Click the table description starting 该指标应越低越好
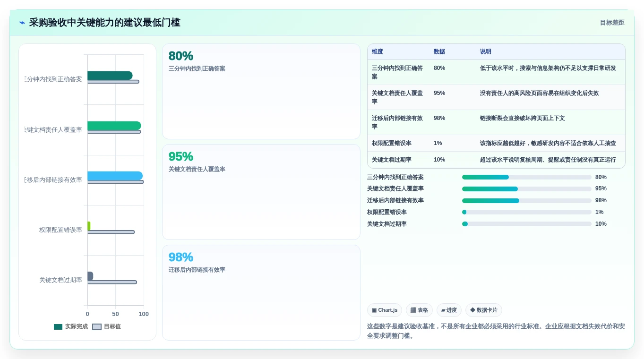Screen dimensions: 644x359 pos(548,143)
